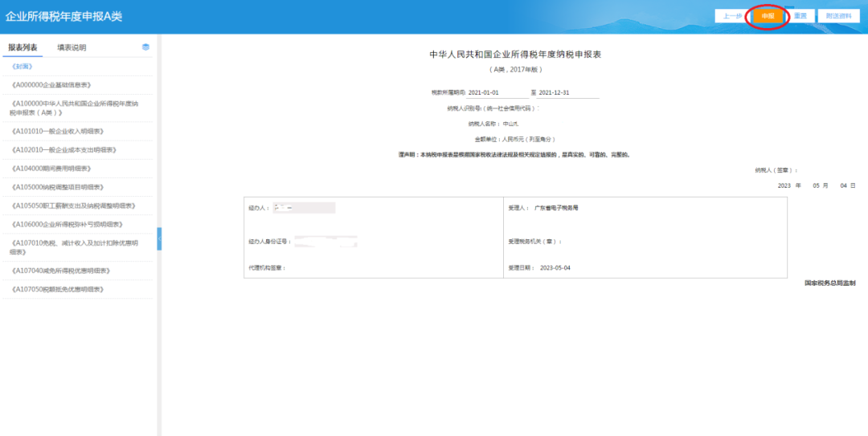Click the period start date 2021-01-01 field
Viewport: 868px width, 436px height.
click(x=497, y=93)
